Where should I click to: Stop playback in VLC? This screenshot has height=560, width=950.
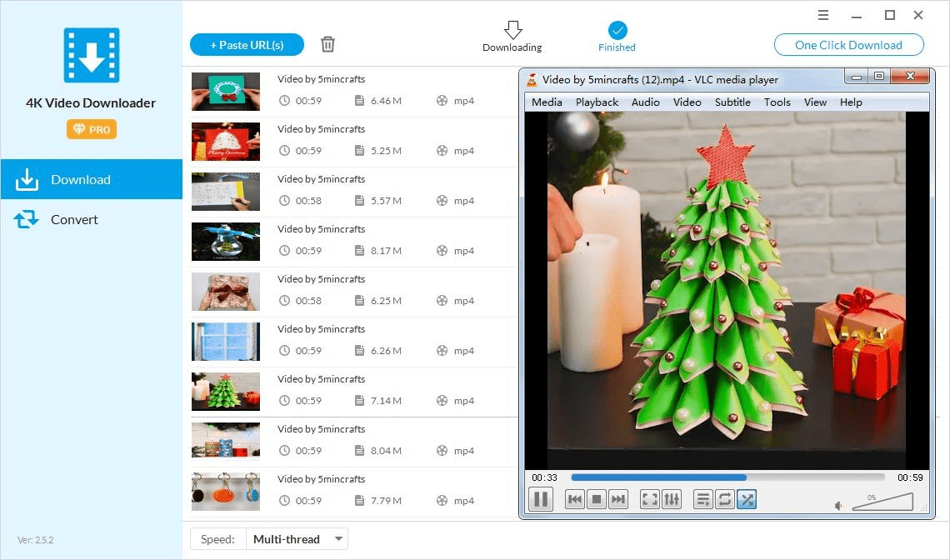tap(594, 497)
